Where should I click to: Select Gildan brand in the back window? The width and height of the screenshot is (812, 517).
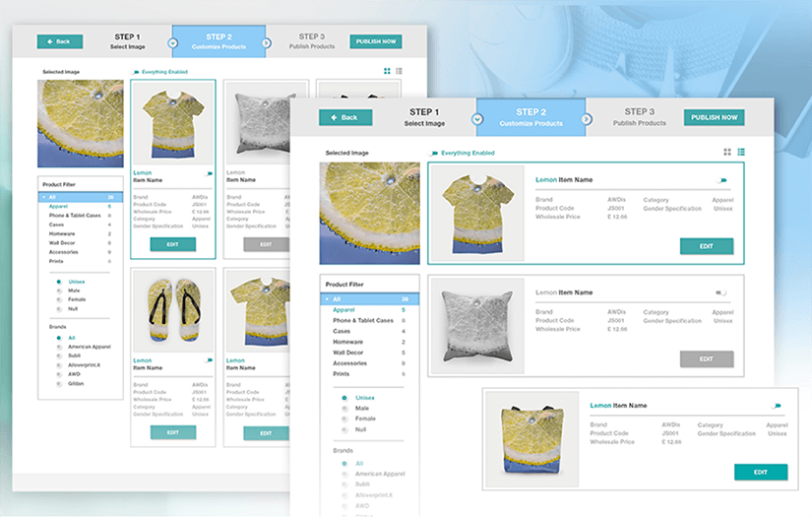(59, 384)
